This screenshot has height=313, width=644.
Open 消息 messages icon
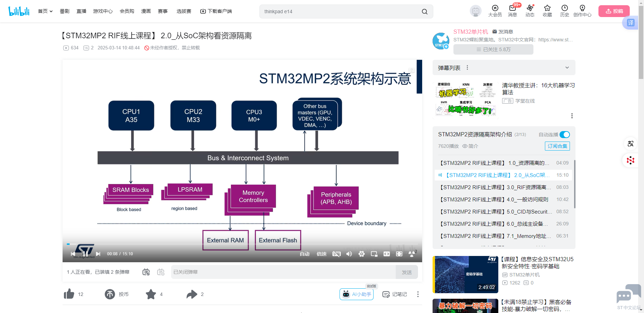(x=513, y=11)
